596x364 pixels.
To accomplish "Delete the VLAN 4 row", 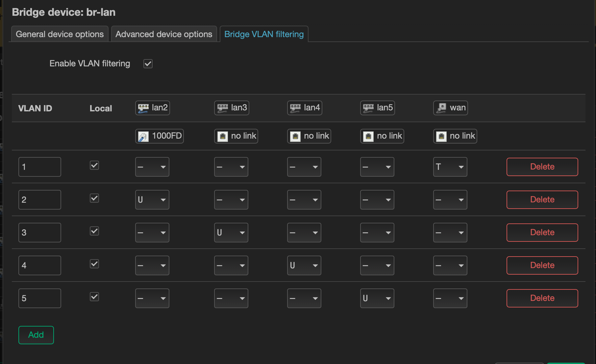I will [x=542, y=265].
